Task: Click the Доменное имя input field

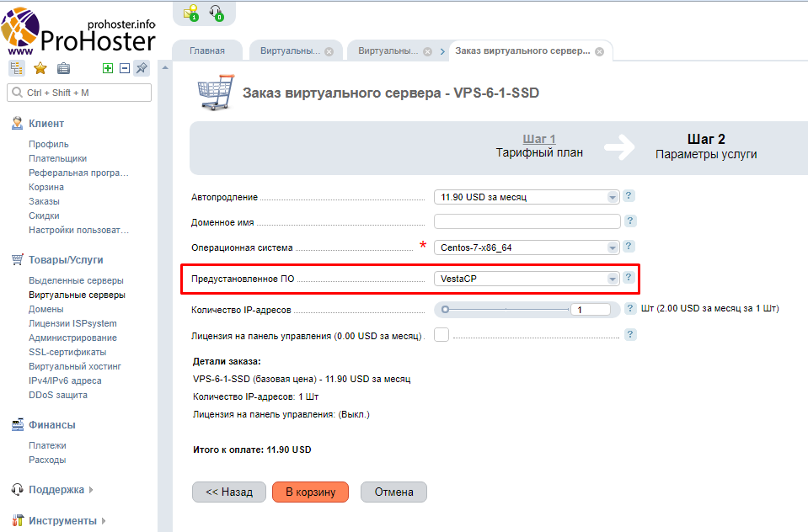Action: 527,222
